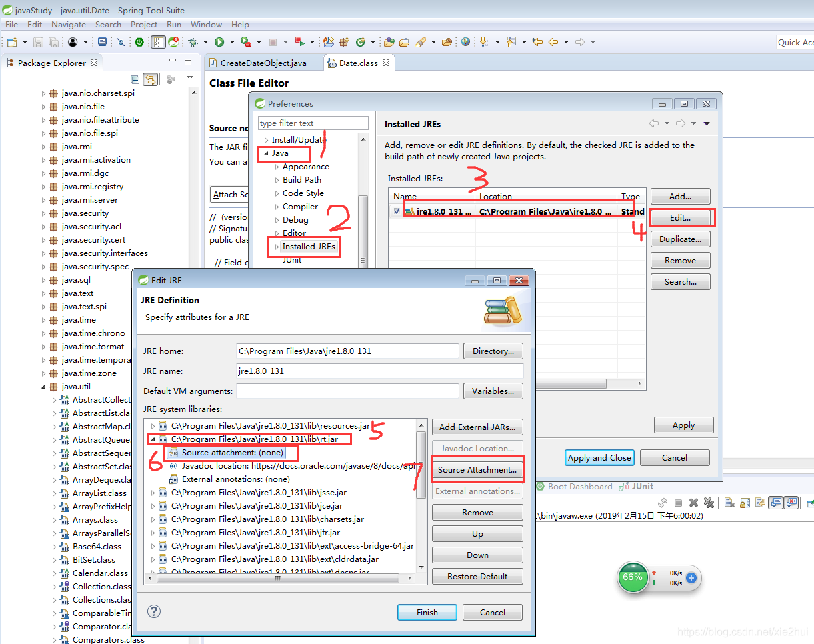This screenshot has height=644, width=814.
Task: Maximize the Package Explorer view
Action: coord(188,62)
